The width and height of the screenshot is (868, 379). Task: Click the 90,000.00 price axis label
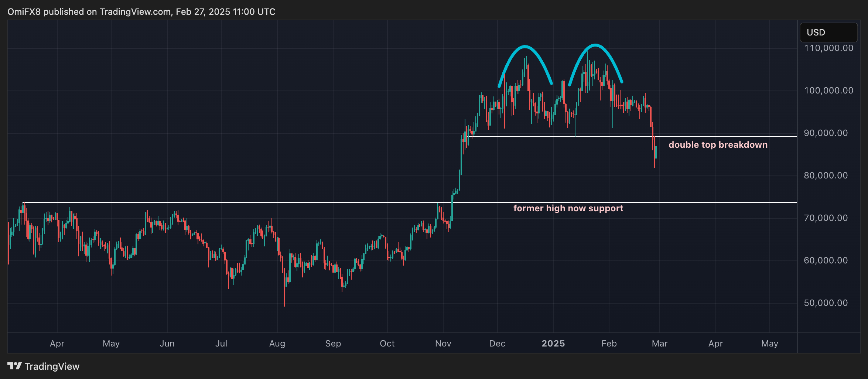coord(826,133)
